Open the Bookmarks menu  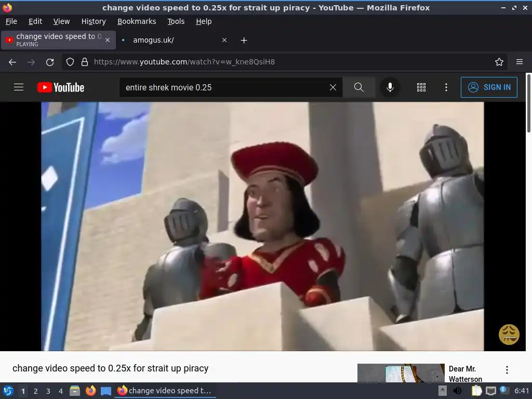[x=137, y=21]
